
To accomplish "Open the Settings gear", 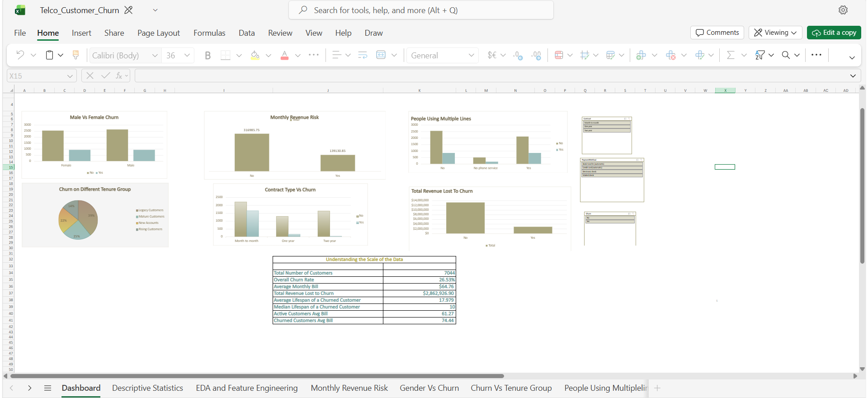I will (843, 10).
